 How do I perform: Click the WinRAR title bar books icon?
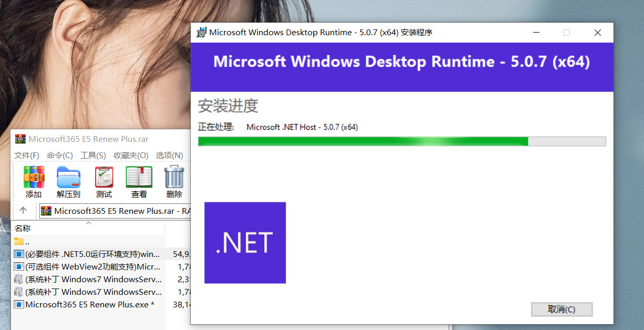click(x=20, y=139)
